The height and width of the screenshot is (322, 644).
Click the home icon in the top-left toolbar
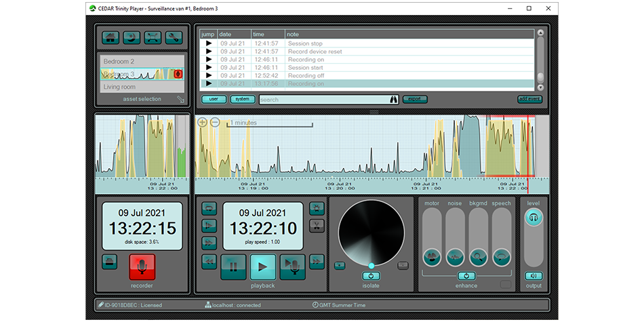(x=110, y=37)
